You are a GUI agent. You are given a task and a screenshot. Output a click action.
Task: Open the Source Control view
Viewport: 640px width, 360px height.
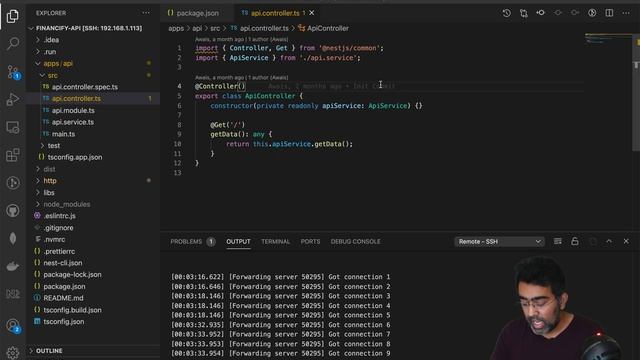click(x=13, y=72)
